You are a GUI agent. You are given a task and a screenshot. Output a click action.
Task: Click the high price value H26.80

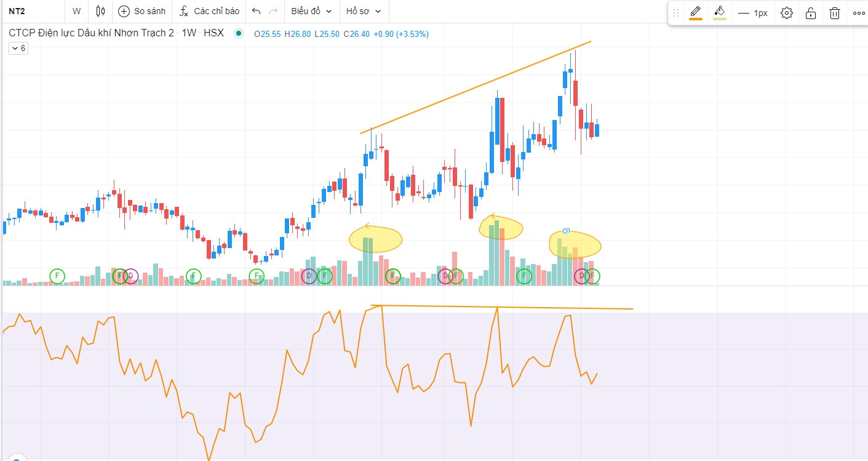pos(298,34)
